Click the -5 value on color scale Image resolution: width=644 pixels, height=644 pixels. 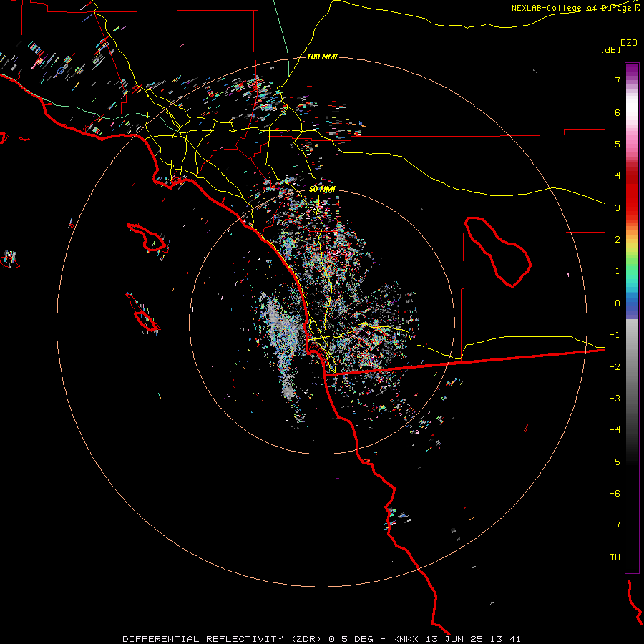click(615, 462)
